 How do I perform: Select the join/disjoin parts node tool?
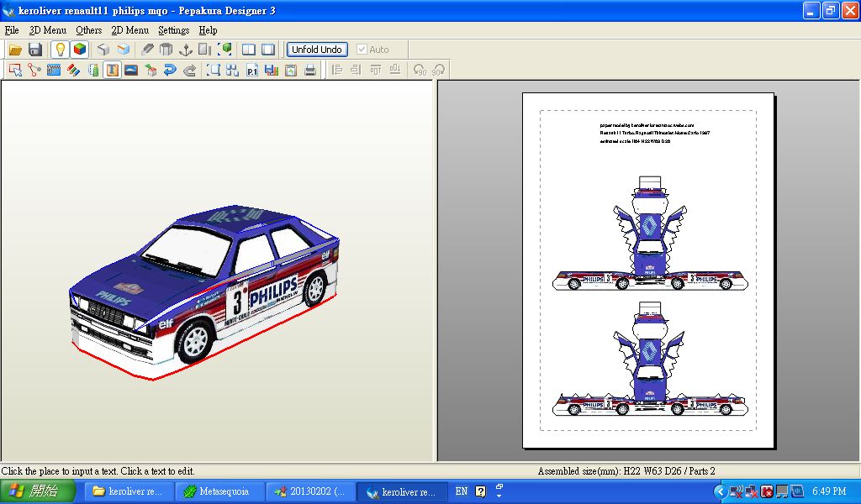tap(34, 71)
